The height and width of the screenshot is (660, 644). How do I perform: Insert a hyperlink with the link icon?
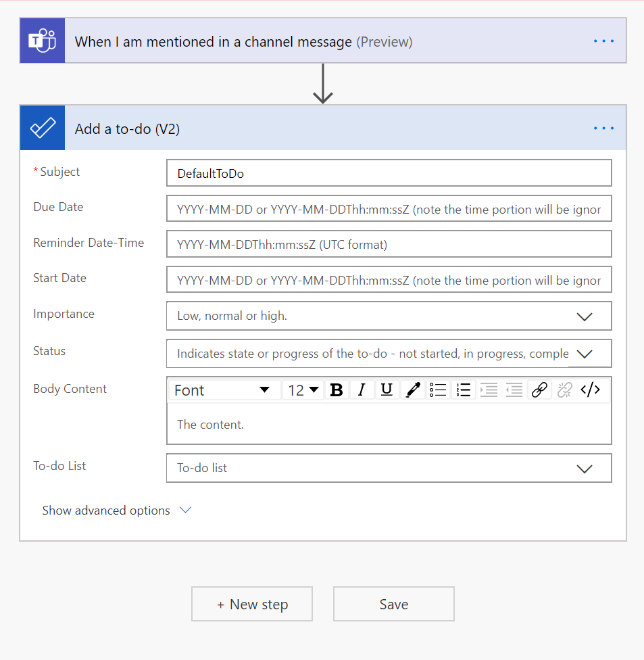[x=539, y=390]
